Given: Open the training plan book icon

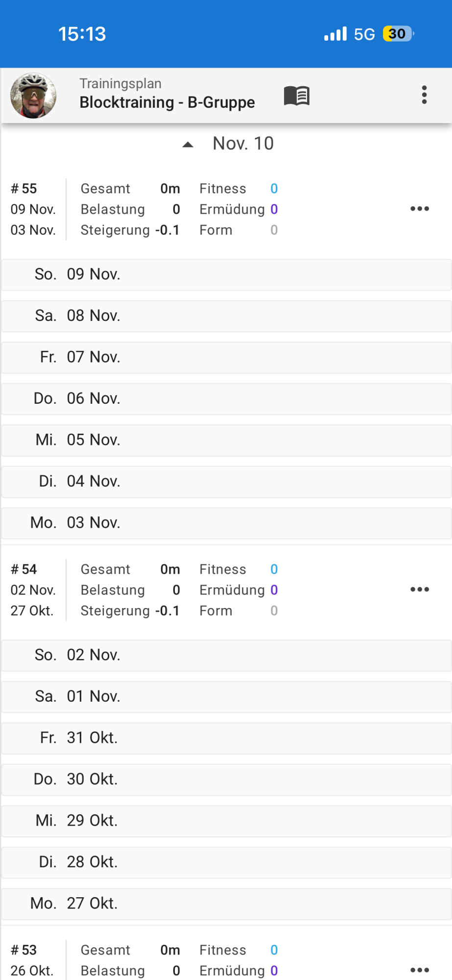Looking at the screenshot, I should tap(296, 95).
